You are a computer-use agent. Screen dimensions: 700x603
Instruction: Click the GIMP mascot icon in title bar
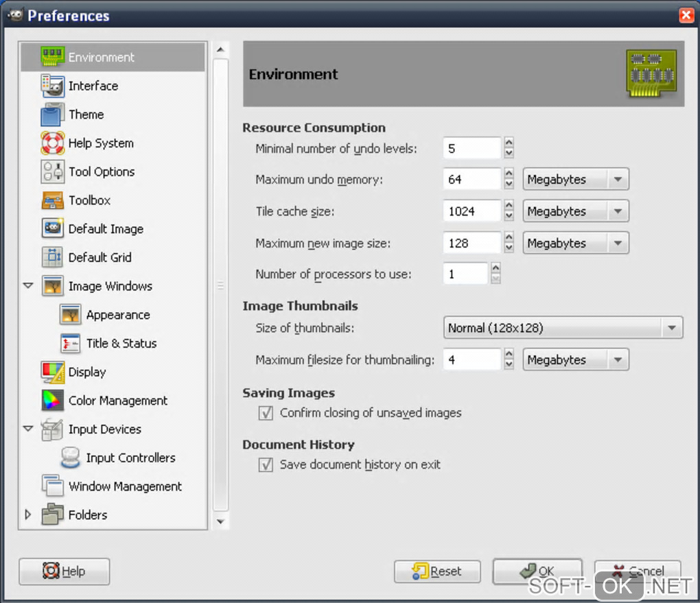point(14,14)
